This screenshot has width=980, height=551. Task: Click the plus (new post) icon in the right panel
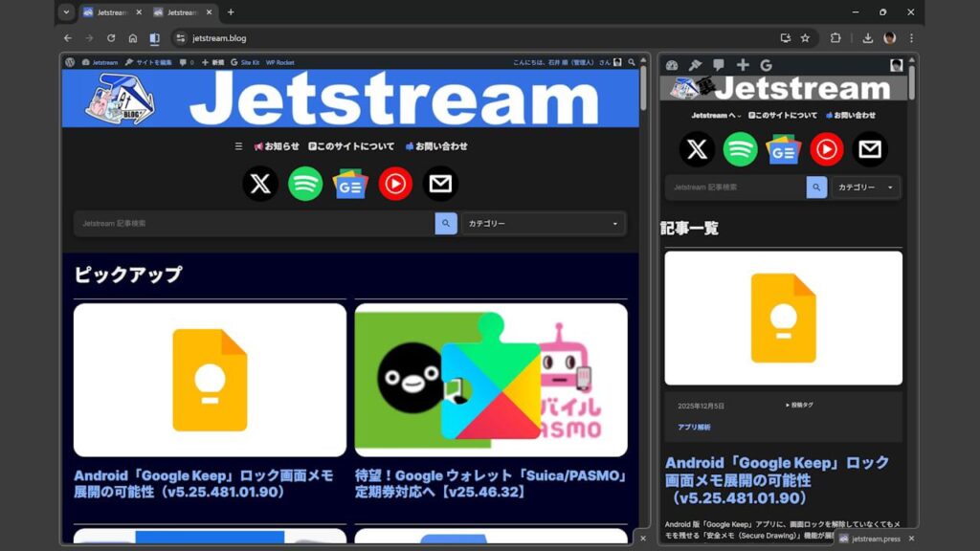point(743,65)
